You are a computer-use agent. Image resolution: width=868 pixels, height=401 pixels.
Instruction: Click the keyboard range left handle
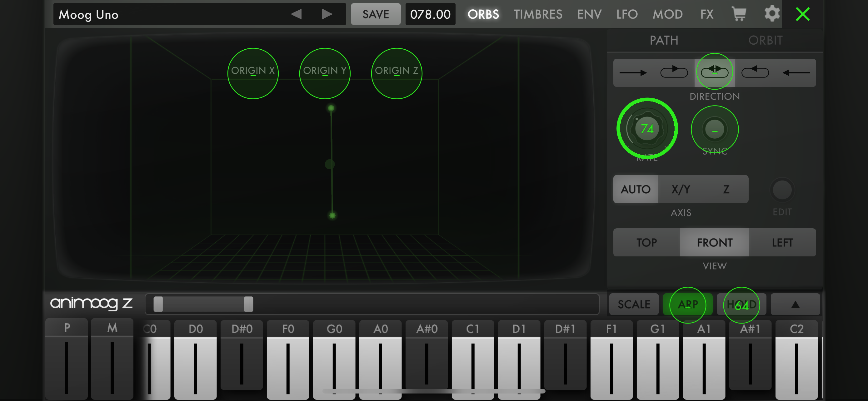click(158, 304)
